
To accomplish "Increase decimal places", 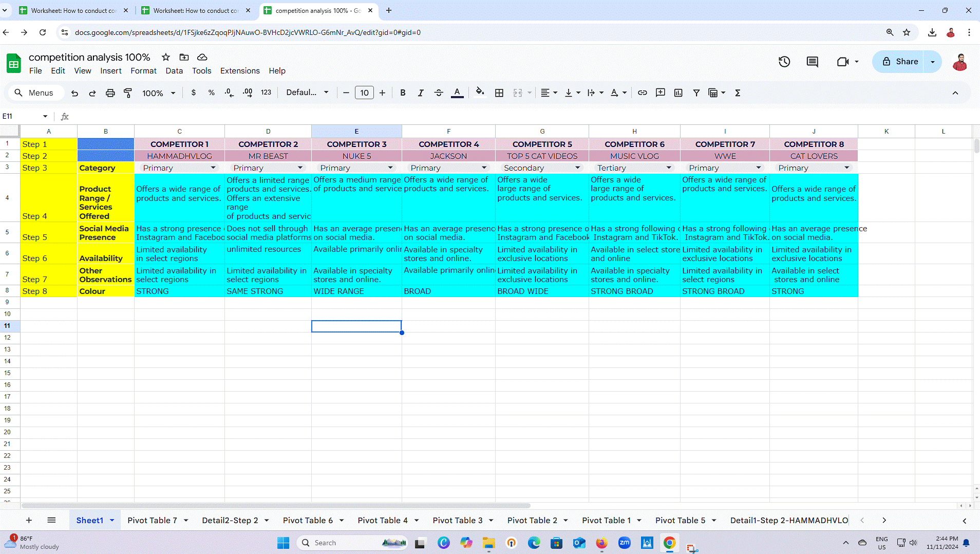I will click(x=248, y=93).
